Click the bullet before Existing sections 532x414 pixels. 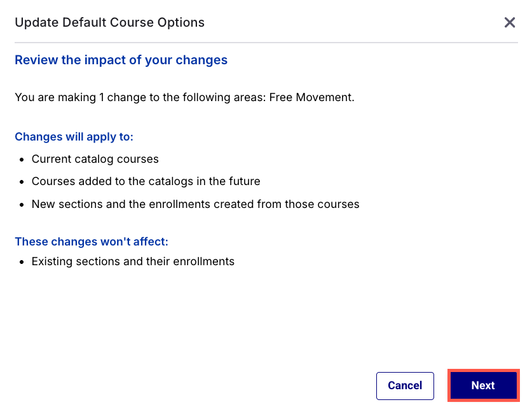(x=22, y=262)
